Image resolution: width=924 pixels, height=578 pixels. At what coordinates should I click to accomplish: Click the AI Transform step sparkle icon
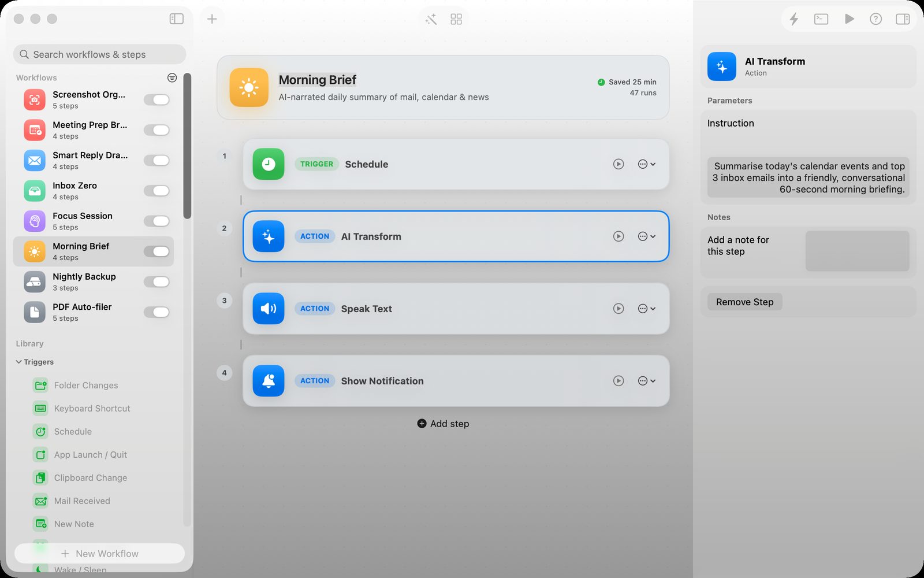tap(269, 236)
